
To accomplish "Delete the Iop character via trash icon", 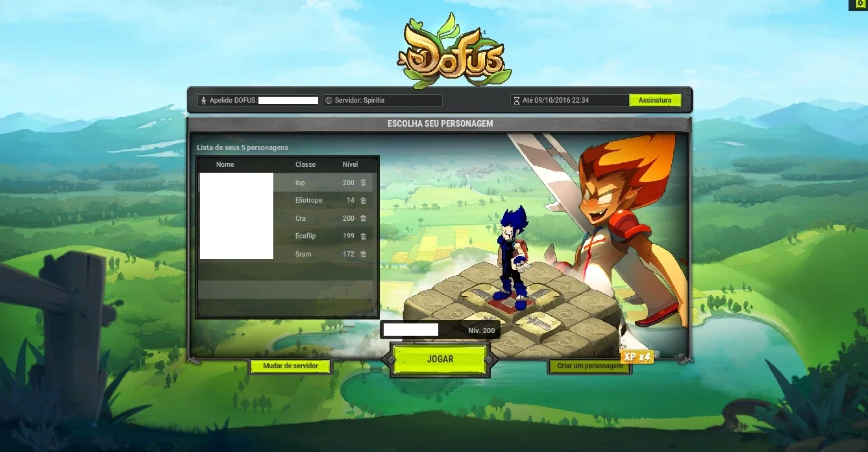I will (x=364, y=182).
